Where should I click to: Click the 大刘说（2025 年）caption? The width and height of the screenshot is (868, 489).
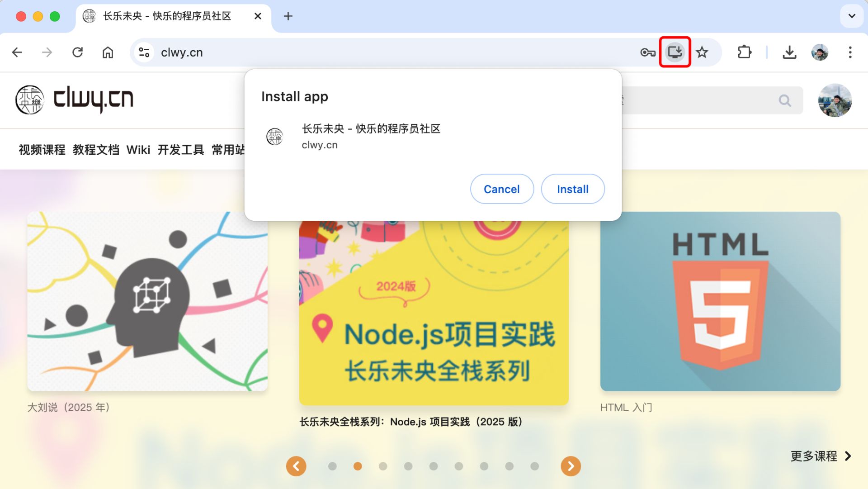[x=69, y=407]
